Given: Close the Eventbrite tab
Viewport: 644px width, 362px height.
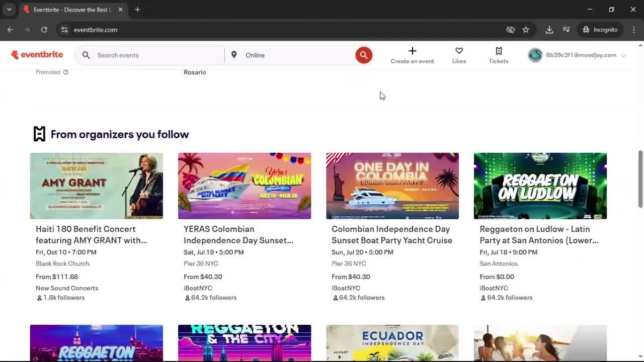Looking at the screenshot, I should click(x=120, y=10).
